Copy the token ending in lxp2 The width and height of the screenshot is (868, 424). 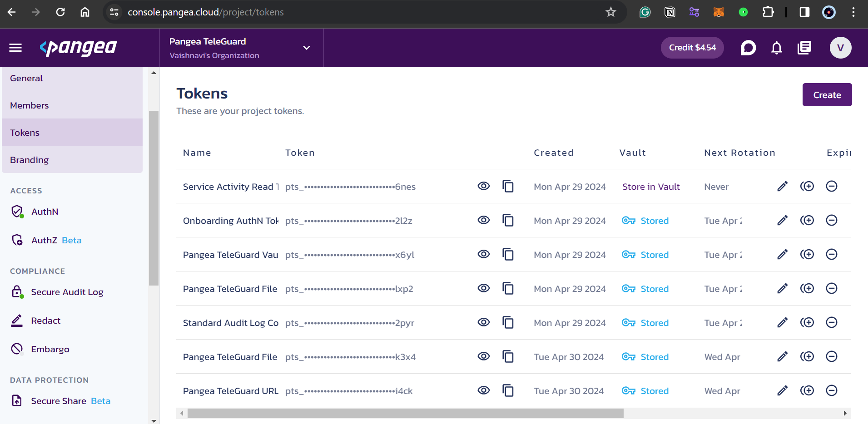pos(508,288)
